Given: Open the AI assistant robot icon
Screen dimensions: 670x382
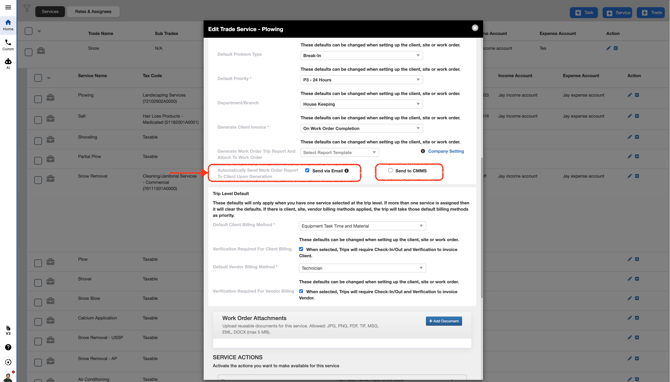Looking at the screenshot, I should 8,63.
